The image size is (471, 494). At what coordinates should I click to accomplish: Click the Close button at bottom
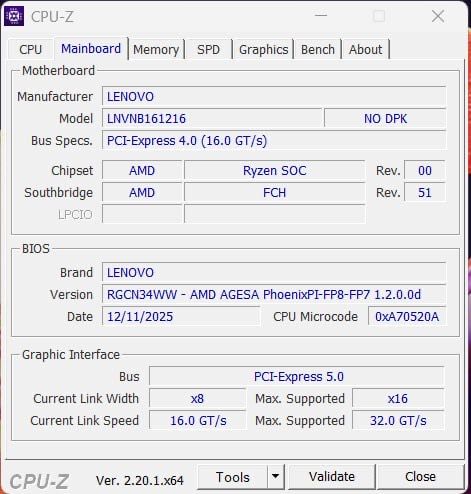tap(420, 477)
